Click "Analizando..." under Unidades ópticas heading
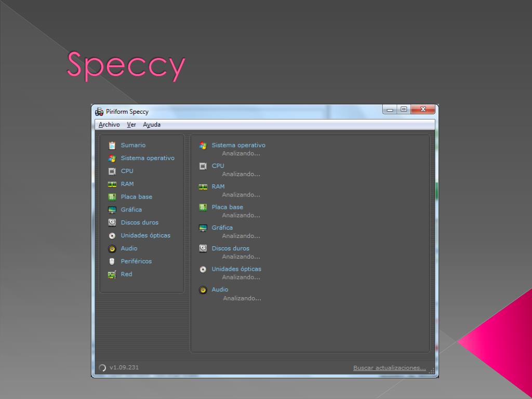Image resolution: width=532 pixels, height=399 pixels. pos(241,277)
